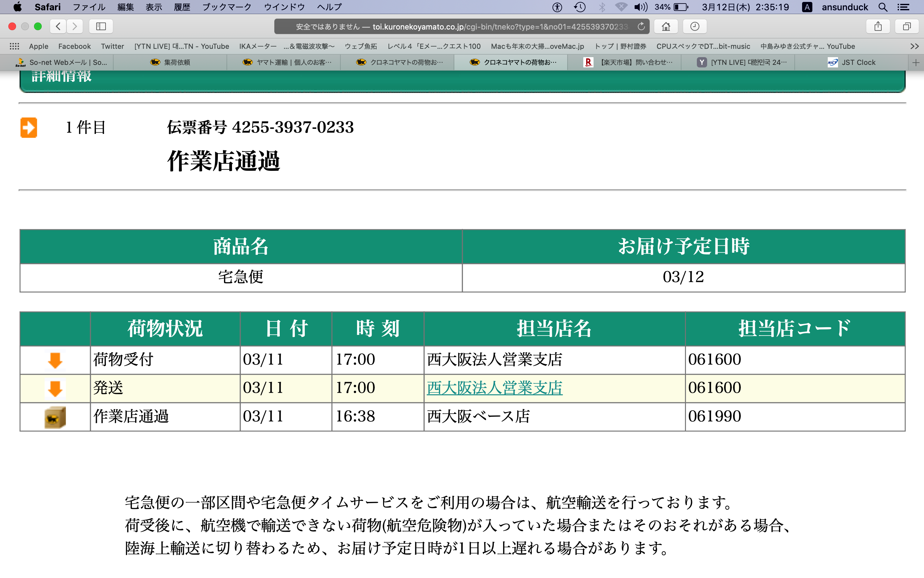Select the 伝票番号 4255-3937-0233 text

pyautogui.click(x=261, y=127)
